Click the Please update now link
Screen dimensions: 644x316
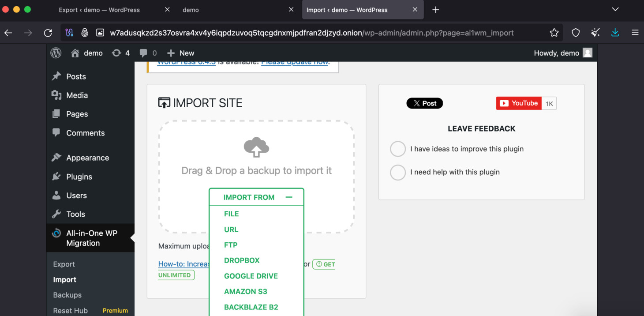(294, 62)
